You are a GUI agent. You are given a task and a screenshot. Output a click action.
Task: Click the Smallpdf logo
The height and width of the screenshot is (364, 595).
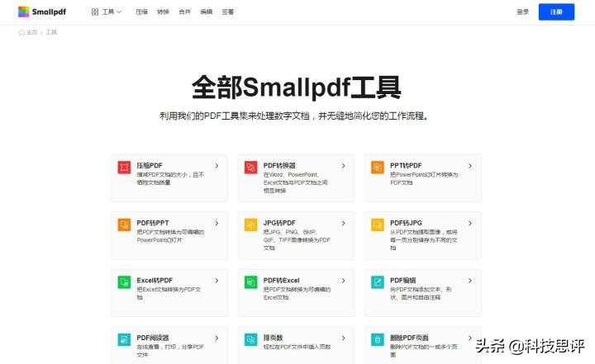click(x=42, y=12)
